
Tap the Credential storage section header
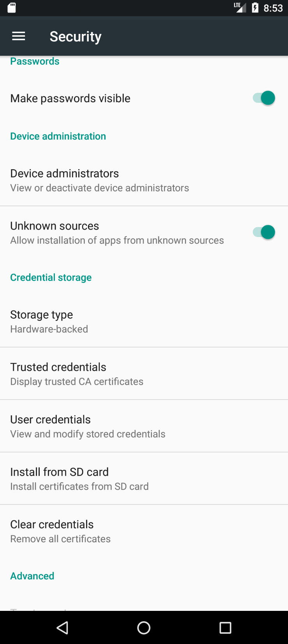click(x=51, y=277)
